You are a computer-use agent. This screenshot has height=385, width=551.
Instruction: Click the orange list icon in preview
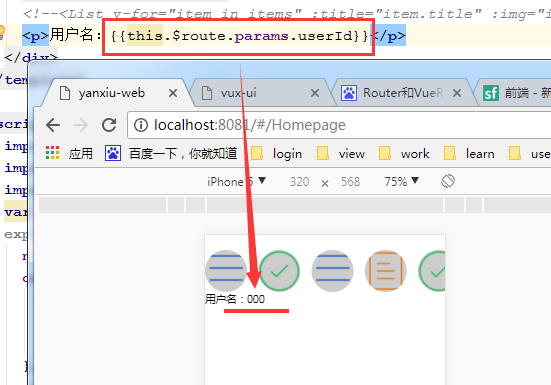pos(386,271)
